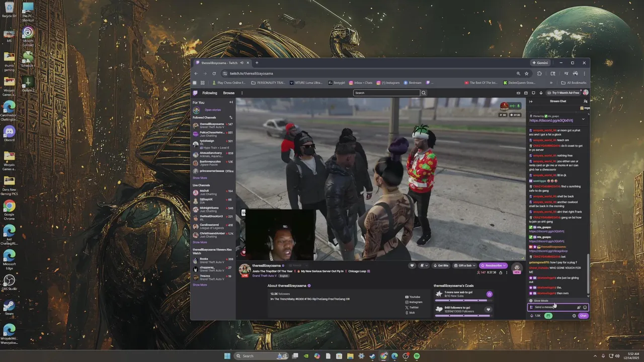
Task: Open AlveusSanctuary followed channel
Action: 213,154
